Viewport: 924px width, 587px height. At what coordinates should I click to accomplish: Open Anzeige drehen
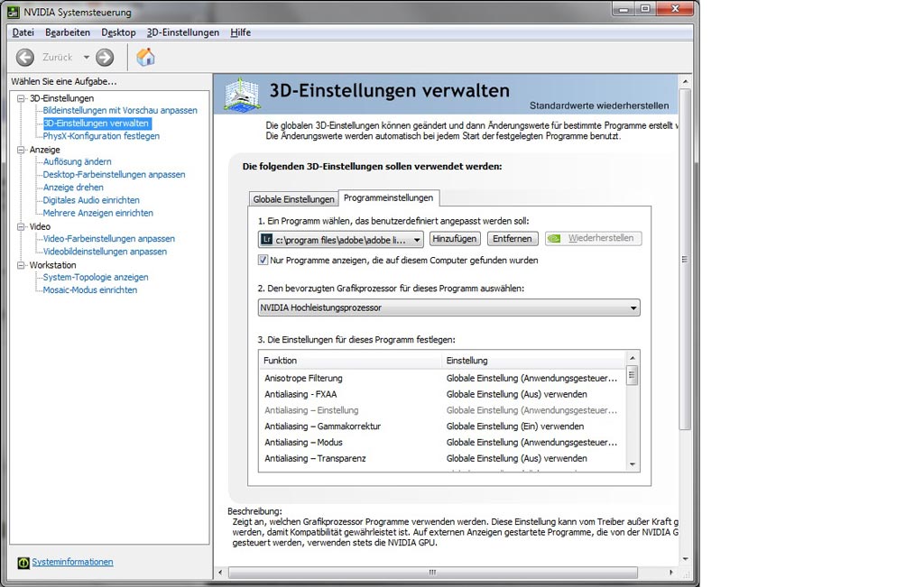pos(73,188)
